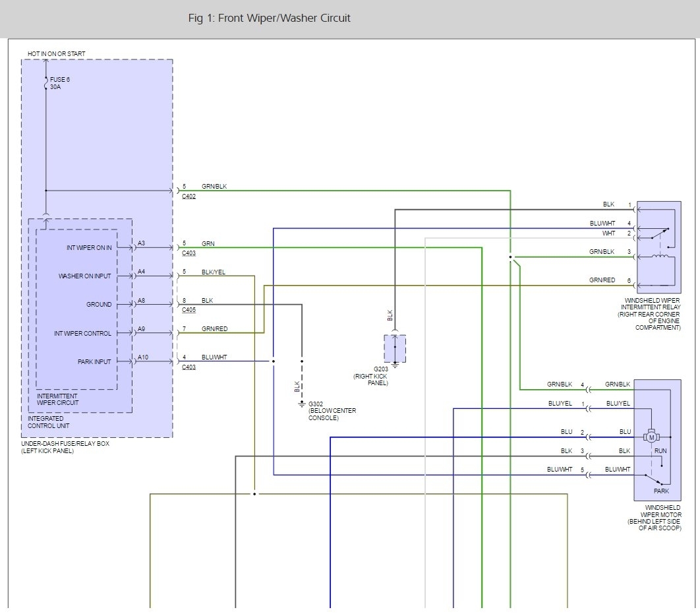Click the Fuse 6 30A fuse symbol
The height and width of the screenshot is (616, 700).
(x=45, y=82)
